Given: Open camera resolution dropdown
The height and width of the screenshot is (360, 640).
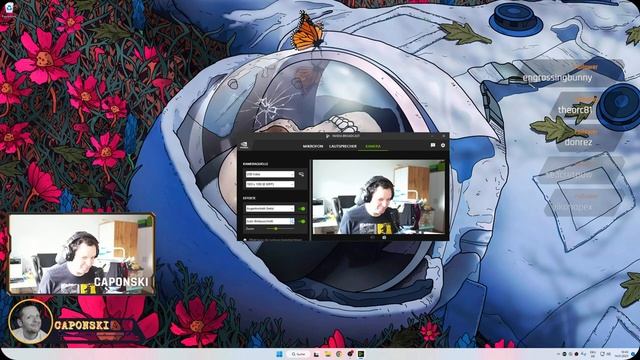Looking at the screenshot, I should pyautogui.click(x=270, y=184).
